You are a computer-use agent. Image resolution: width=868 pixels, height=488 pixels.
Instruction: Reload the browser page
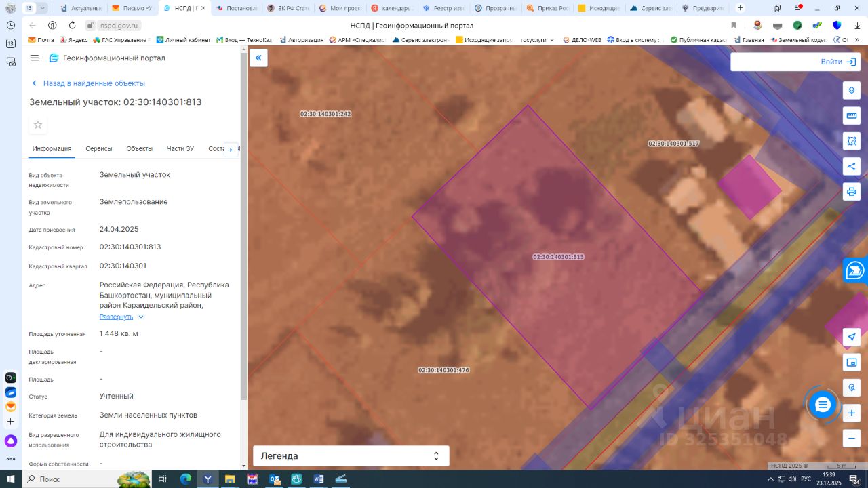pos(72,25)
